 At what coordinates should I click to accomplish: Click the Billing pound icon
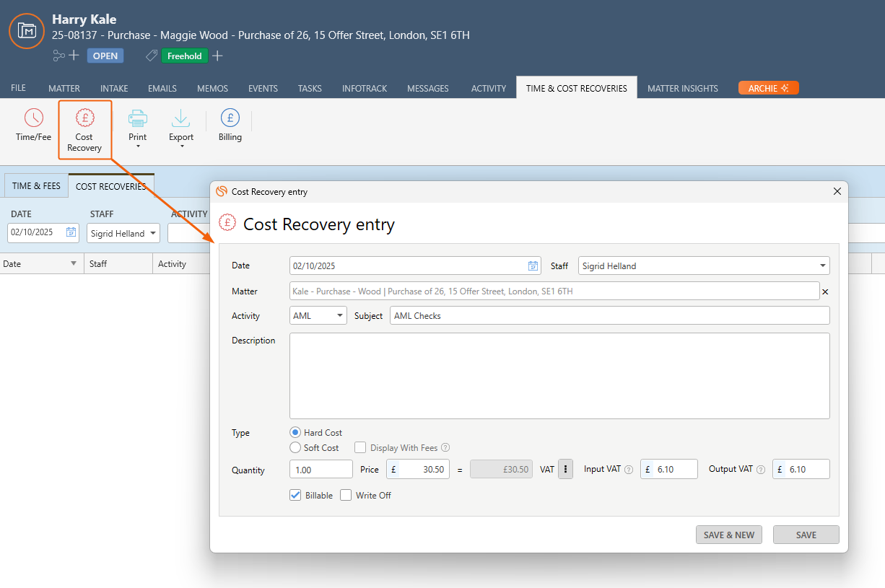[x=230, y=118]
